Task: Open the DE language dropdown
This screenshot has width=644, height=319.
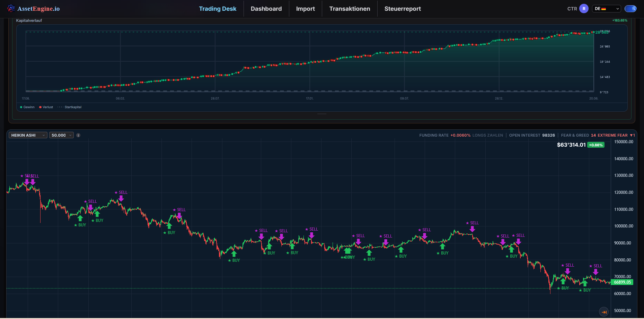Action: (606, 9)
